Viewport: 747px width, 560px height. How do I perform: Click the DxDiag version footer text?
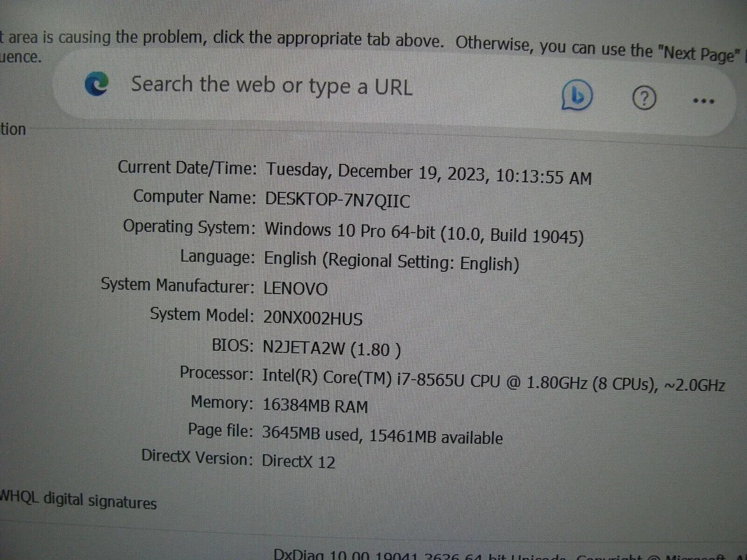click(x=510, y=555)
